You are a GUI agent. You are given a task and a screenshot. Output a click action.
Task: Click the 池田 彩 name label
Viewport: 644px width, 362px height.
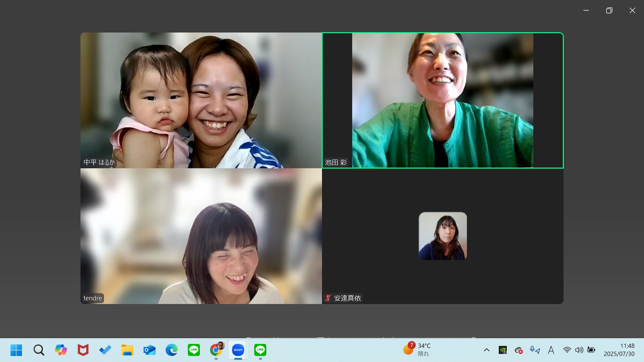[336, 163]
